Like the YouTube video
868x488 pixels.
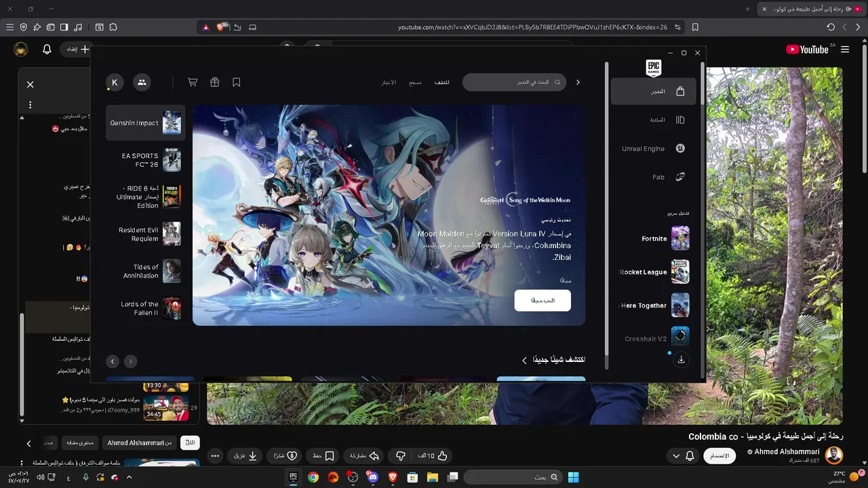[433, 456]
